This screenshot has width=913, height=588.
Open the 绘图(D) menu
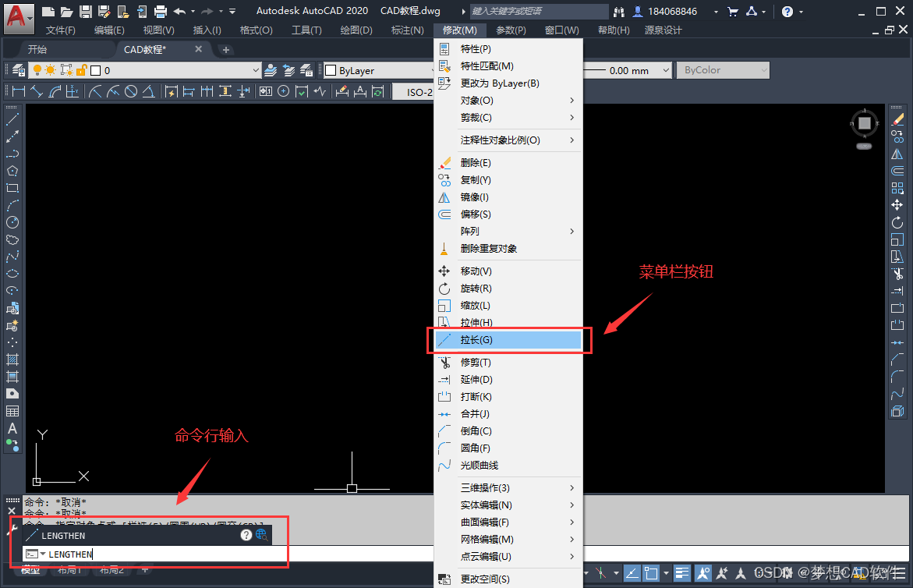[x=356, y=30]
